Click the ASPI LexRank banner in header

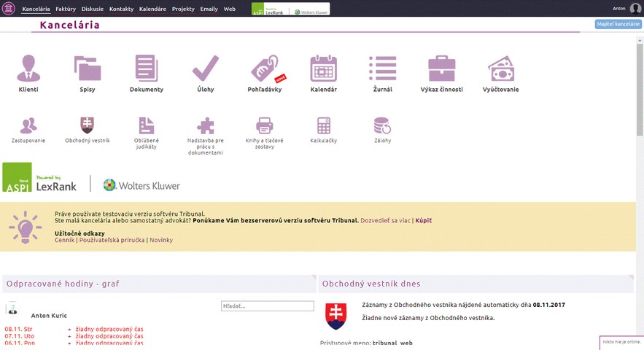tap(290, 9)
